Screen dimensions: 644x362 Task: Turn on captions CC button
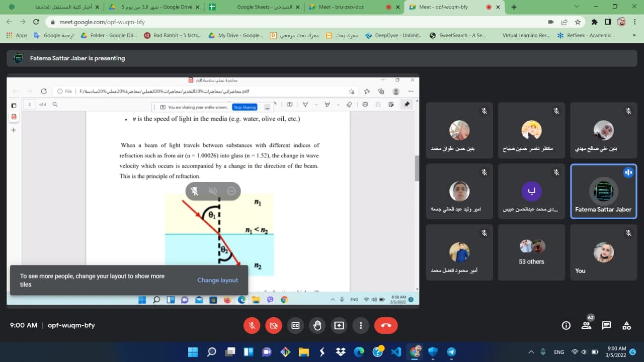point(295,325)
